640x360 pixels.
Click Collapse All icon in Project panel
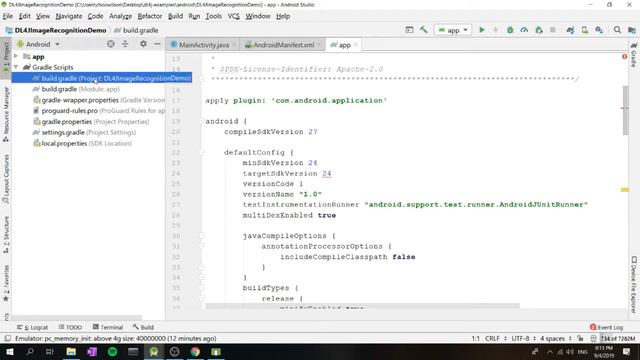[125, 44]
